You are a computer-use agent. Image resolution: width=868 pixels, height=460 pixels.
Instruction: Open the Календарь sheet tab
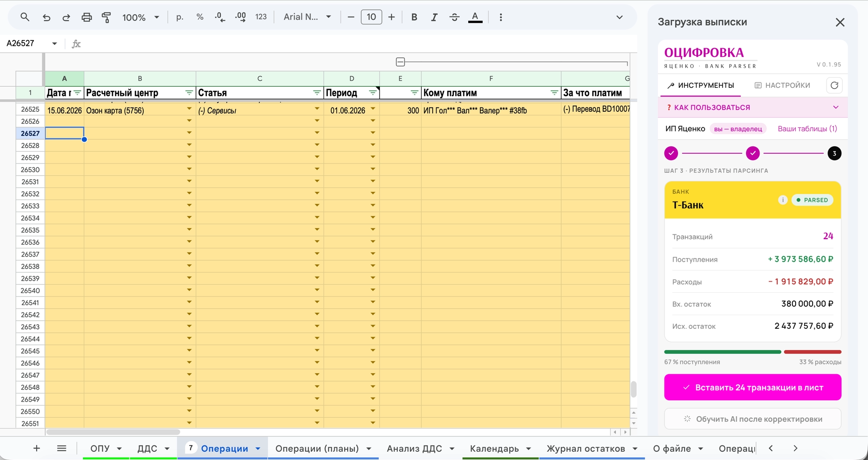tap(494, 448)
